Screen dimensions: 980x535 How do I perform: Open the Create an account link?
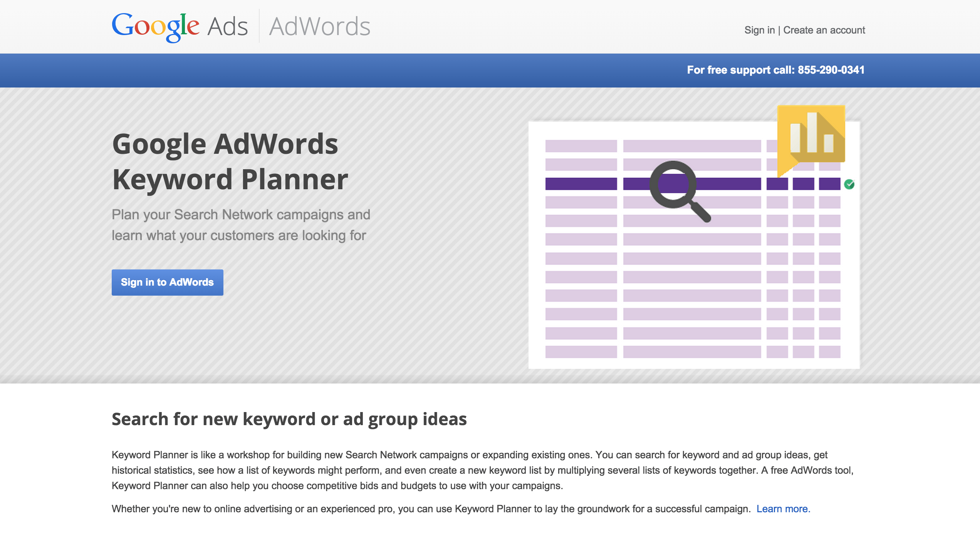[824, 30]
